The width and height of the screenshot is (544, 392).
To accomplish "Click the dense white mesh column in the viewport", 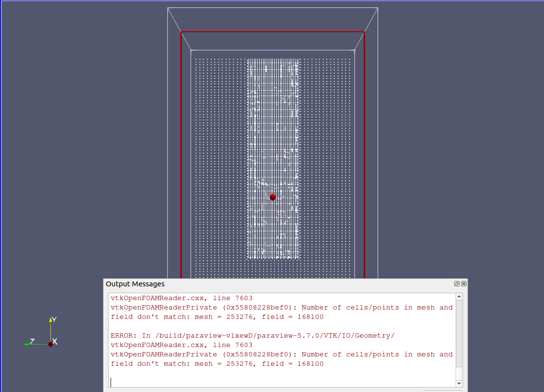I will (x=273, y=148).
